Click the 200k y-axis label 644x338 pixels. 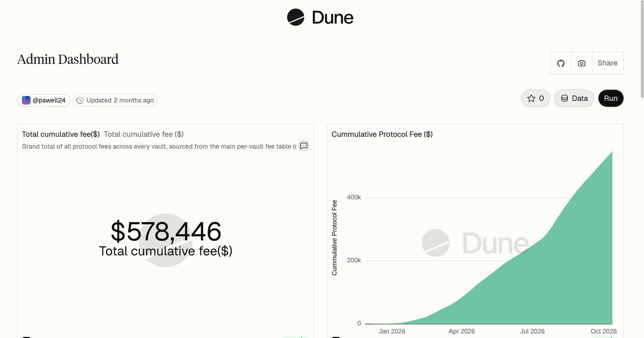point(354,260)
